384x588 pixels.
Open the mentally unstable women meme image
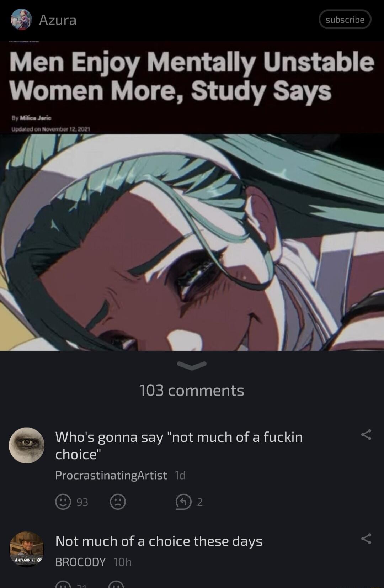[x=192, y=195]
